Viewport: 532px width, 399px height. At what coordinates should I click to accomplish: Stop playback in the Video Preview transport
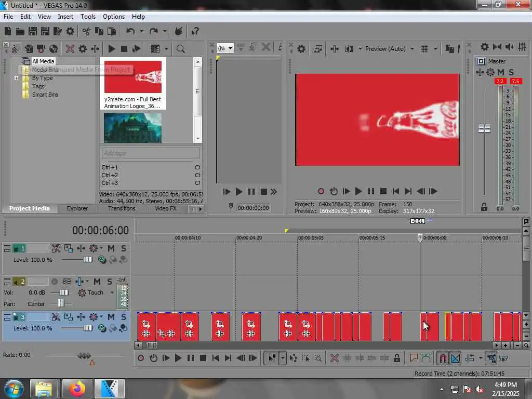(x=383, y=191)
